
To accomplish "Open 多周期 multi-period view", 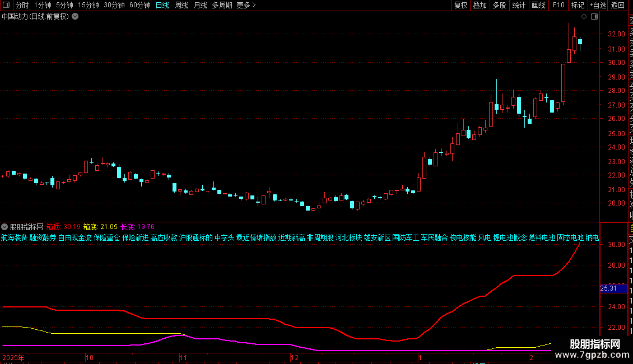I will click(222, 5).
